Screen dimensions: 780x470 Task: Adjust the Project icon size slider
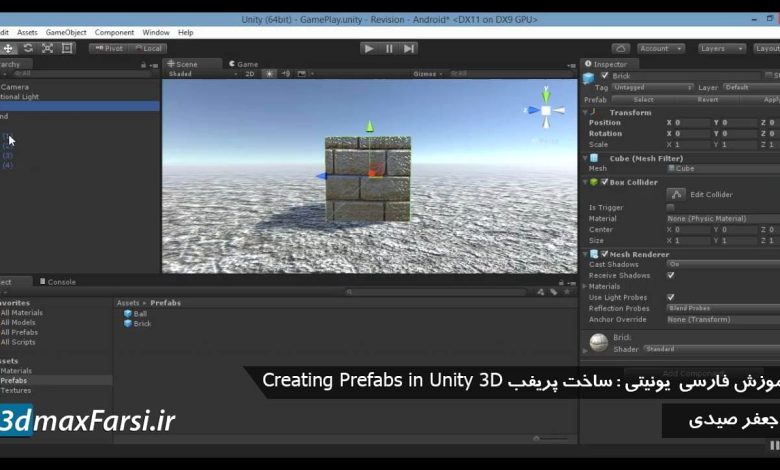(x=550, y=439)
